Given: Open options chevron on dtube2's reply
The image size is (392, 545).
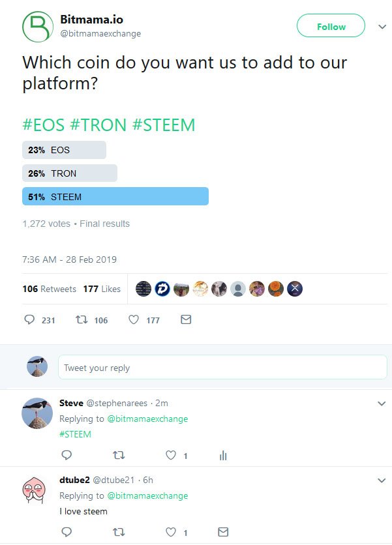Looking at the screenshot, I should tap(382, 480).
